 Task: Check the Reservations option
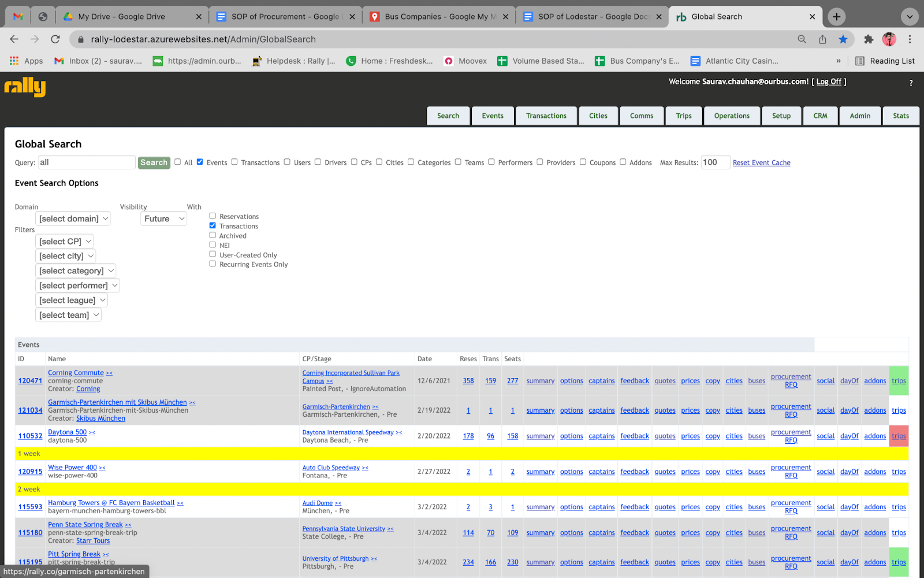click(x=213, y=216)
